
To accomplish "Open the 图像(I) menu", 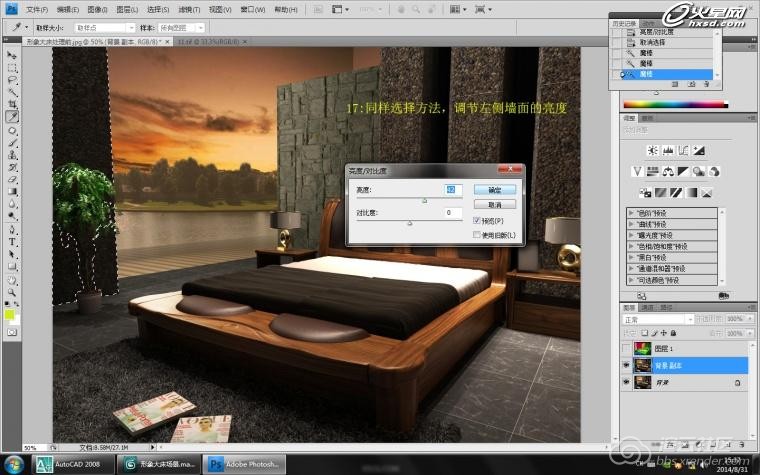I will [97, 10].
